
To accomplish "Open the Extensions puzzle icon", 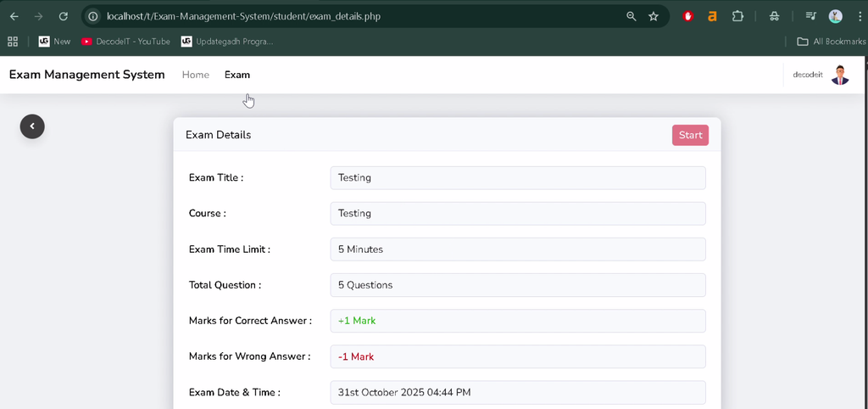I will point(737,16).
